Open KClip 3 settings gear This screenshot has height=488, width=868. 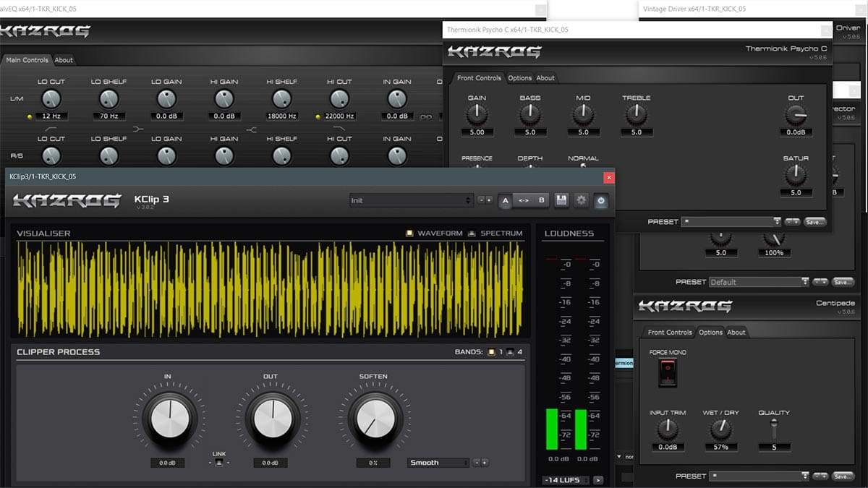tap(581, 200)
